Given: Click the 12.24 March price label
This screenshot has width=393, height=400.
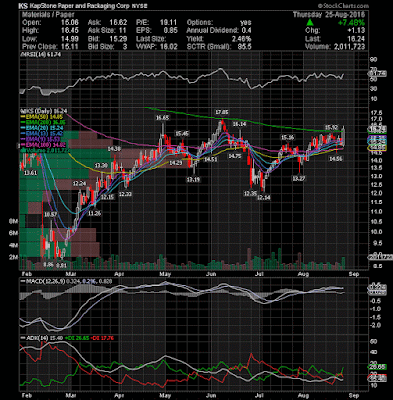Looking at the screenshot, I should pos(79,184).
